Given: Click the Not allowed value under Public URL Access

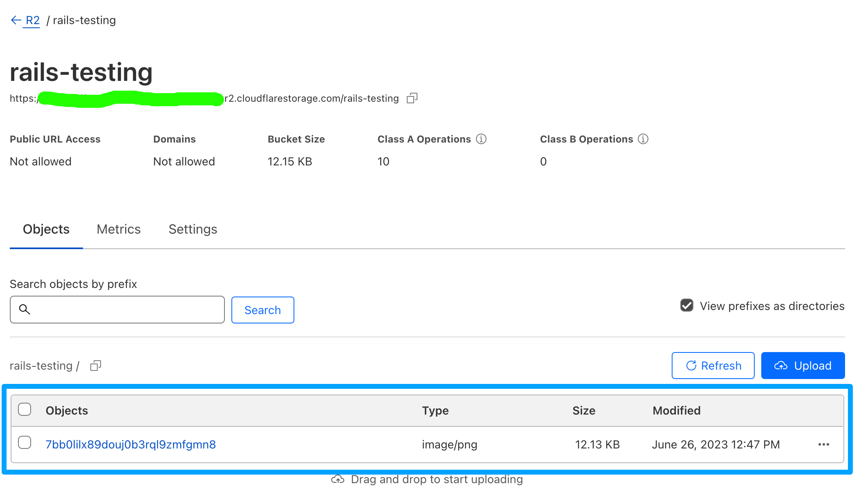Looking at the screenshot, I should 40,161.
